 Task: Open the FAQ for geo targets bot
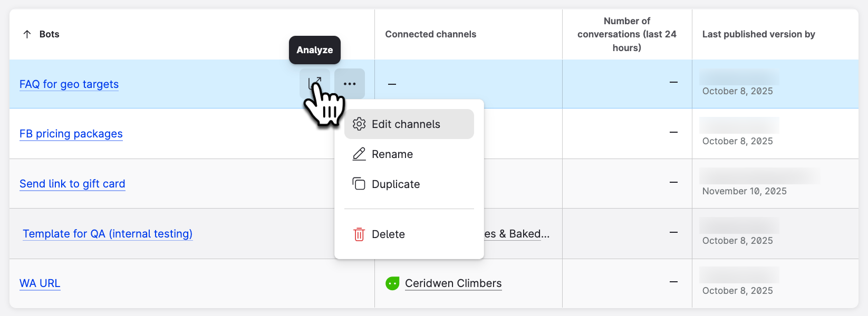click(x=69, y=84)
